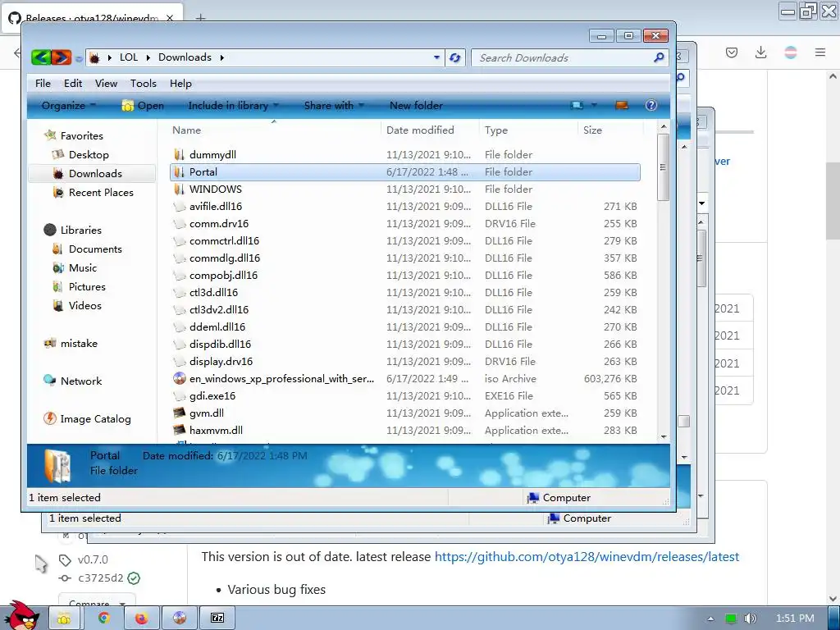
Task: Select the dummydll folder icon
Action: click(180, 155)
